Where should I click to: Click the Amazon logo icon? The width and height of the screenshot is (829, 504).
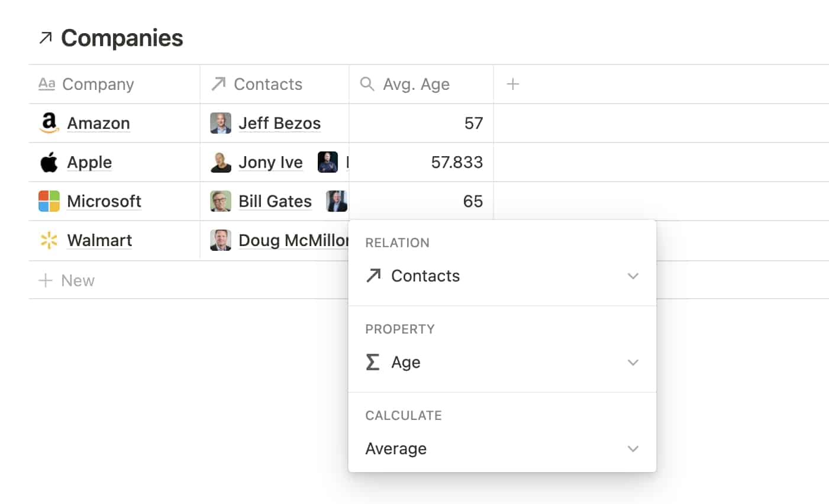pos(49,123)
